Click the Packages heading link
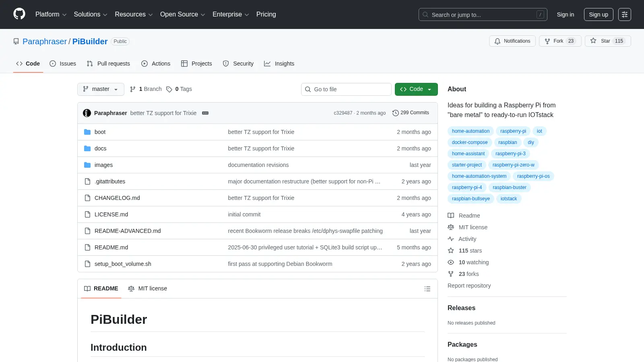 pos(462,345)
